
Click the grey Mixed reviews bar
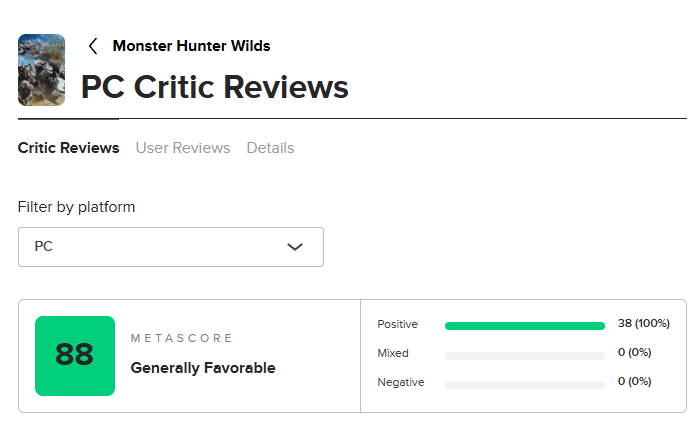click(x=524, y=354)
